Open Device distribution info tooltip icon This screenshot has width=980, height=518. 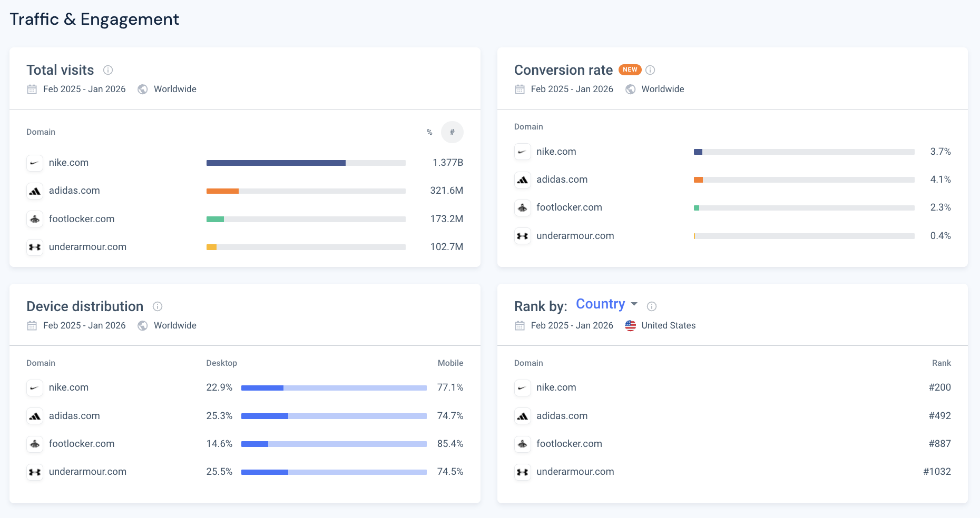click(x=158, y=306)
